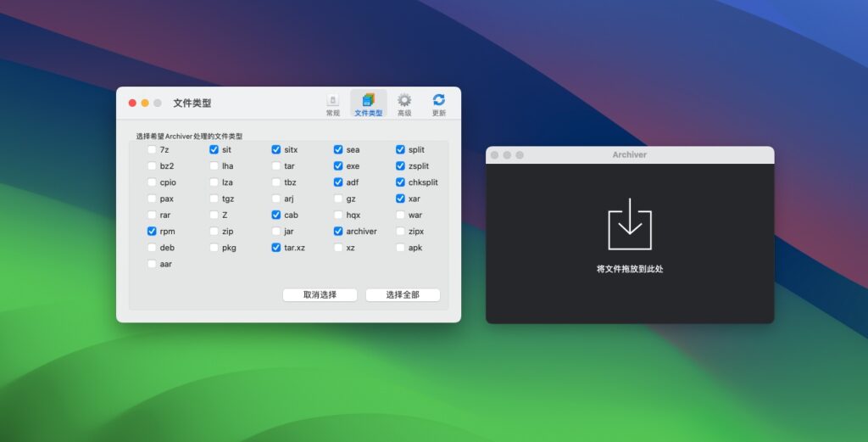Click the Archiver window title bar

(x=630, y=155)
